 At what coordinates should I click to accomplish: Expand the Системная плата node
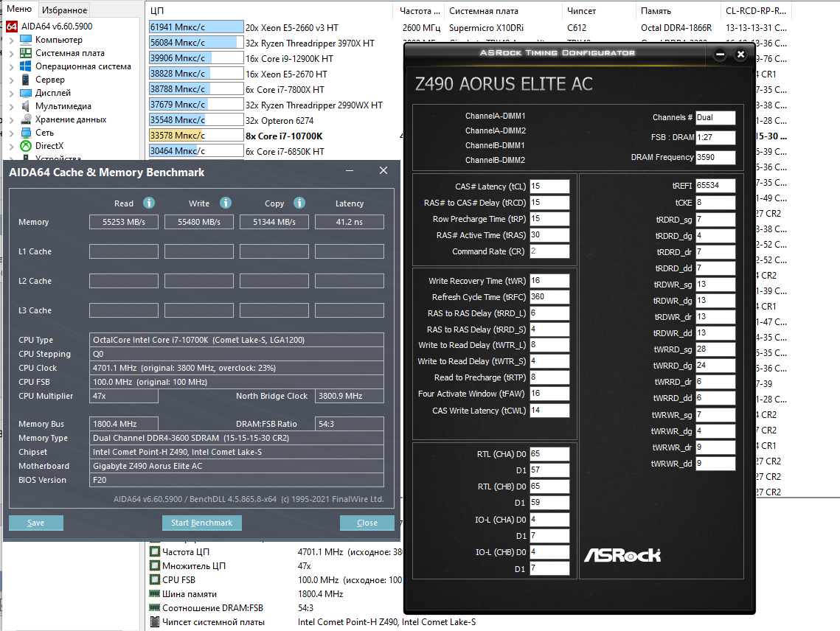(x=12, y=54)
